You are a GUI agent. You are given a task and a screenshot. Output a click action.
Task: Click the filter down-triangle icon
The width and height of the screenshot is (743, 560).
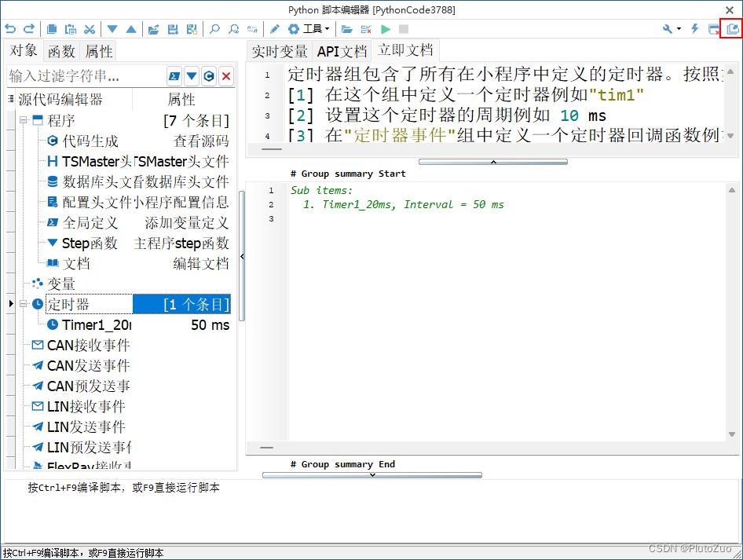click(x=192, y=76)
